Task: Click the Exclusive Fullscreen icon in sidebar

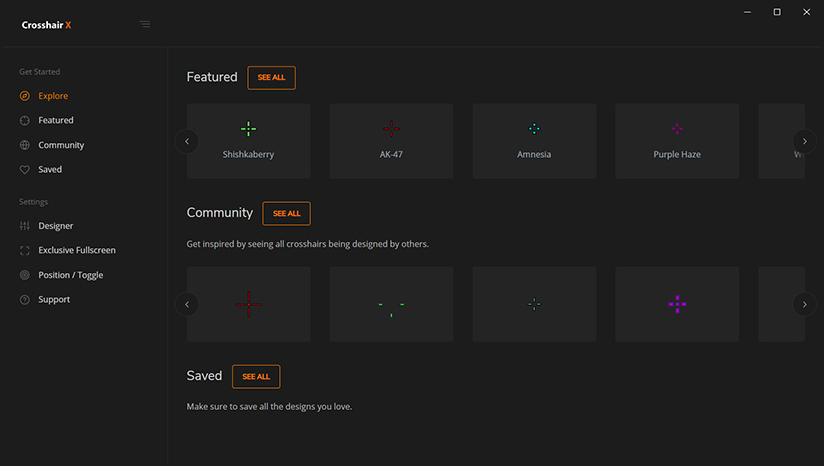Action: [25, 250]
